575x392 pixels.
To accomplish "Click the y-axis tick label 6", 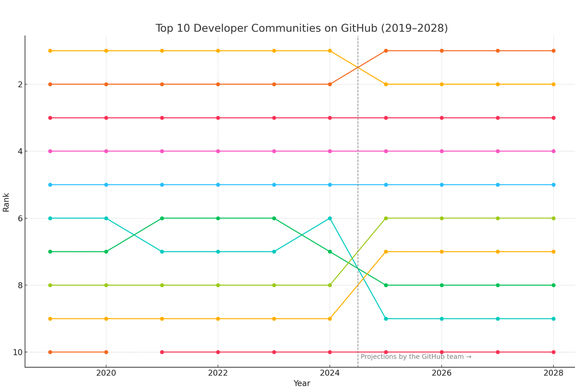I will click(x=20, y=218).
